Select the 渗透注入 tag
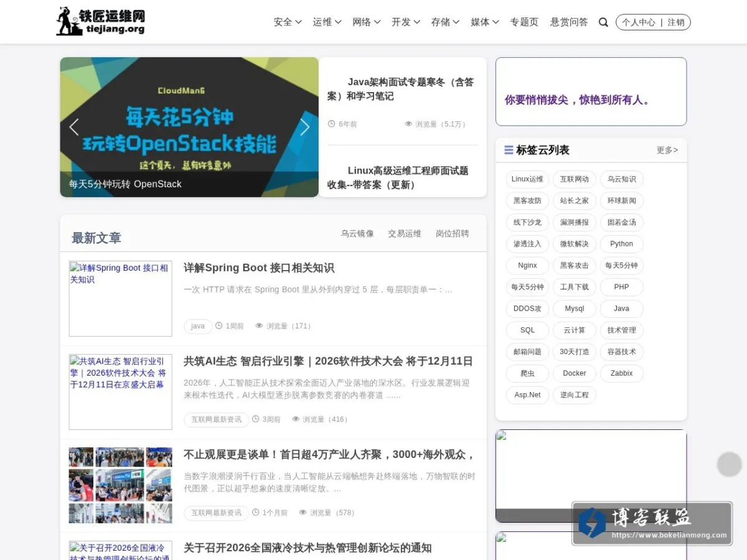 pos(527,244)
